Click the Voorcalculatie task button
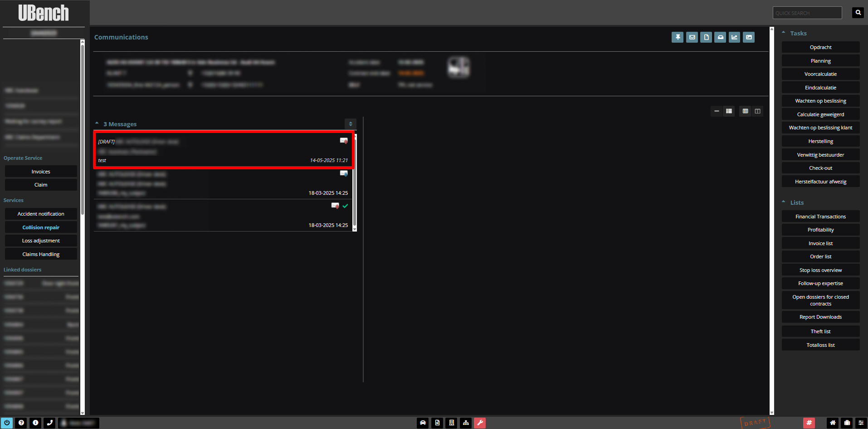The image size is (868, 429). [x=820, y=74]
